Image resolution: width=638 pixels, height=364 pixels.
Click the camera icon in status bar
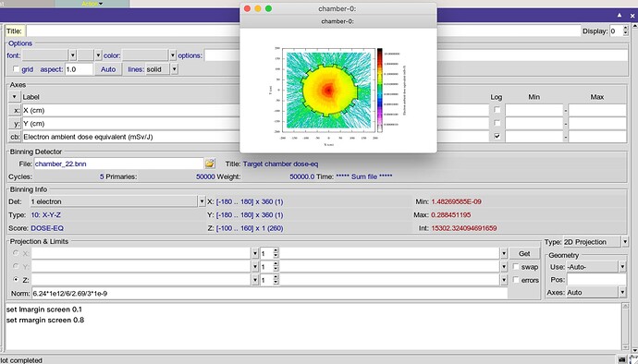click(621, 360)
